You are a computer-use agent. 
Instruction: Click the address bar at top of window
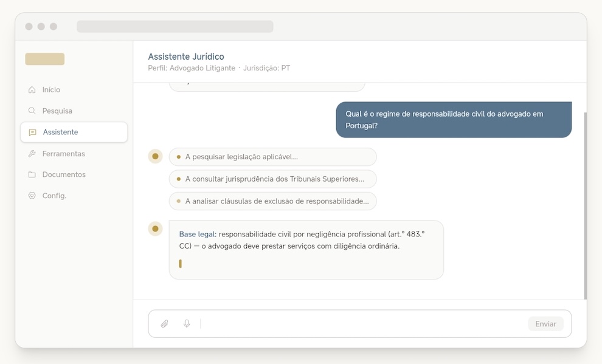pyautogui.click(x=175, y=27)
